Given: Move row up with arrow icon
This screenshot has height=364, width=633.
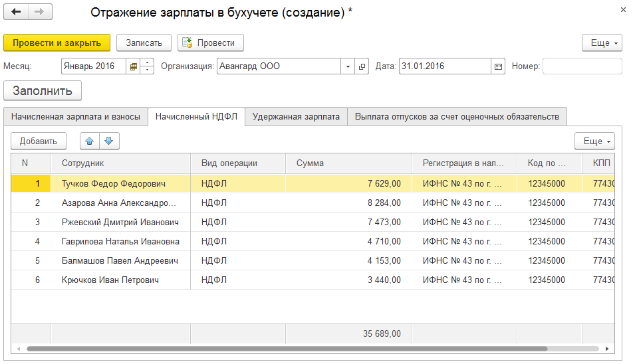Looking at the screenshot, I should [x=90, y=141].
